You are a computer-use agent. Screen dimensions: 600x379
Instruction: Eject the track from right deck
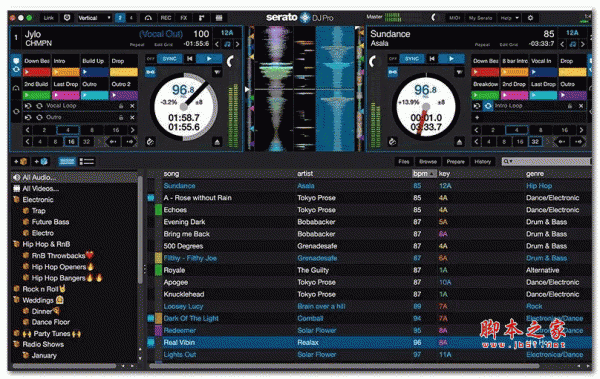pos(459,142)
